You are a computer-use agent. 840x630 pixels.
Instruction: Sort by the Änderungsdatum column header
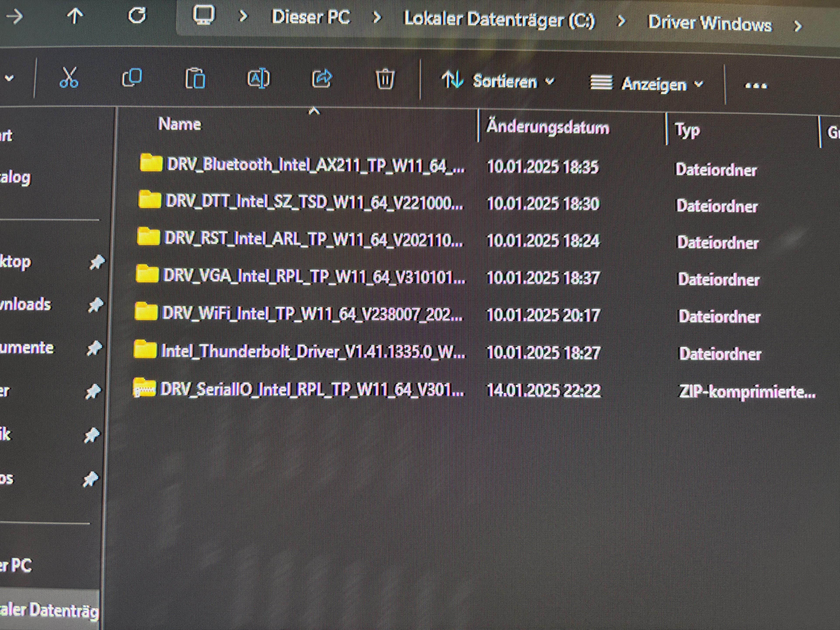548,127
